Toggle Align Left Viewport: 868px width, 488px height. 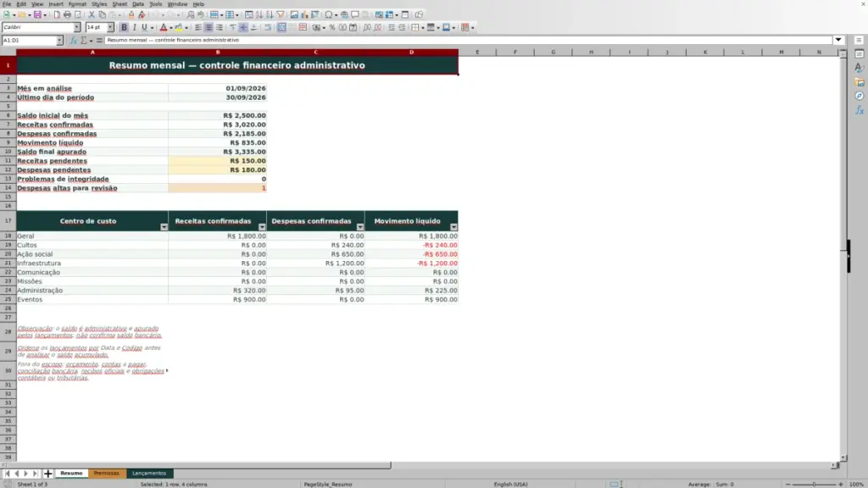(x=198, y=28)
